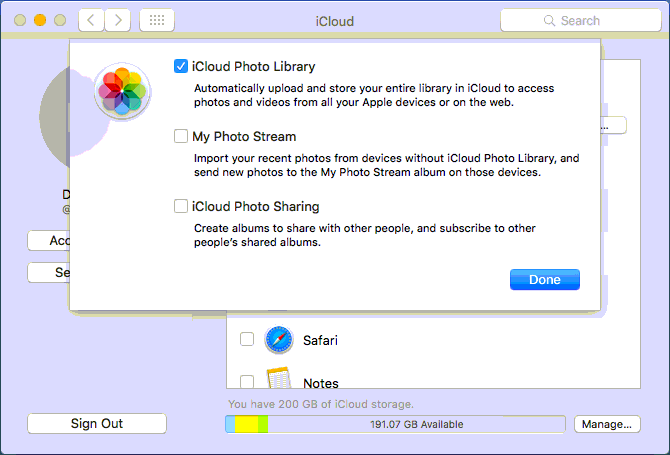
Task: Enable iCloud Photo Sharing checkbox
Action: pos(181,206)
